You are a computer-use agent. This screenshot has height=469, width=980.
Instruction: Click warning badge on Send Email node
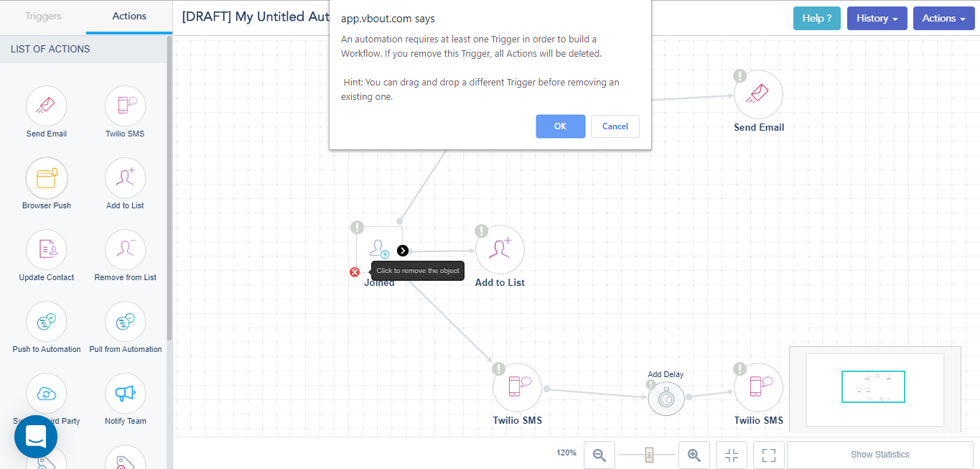click(x=740, y=75)
